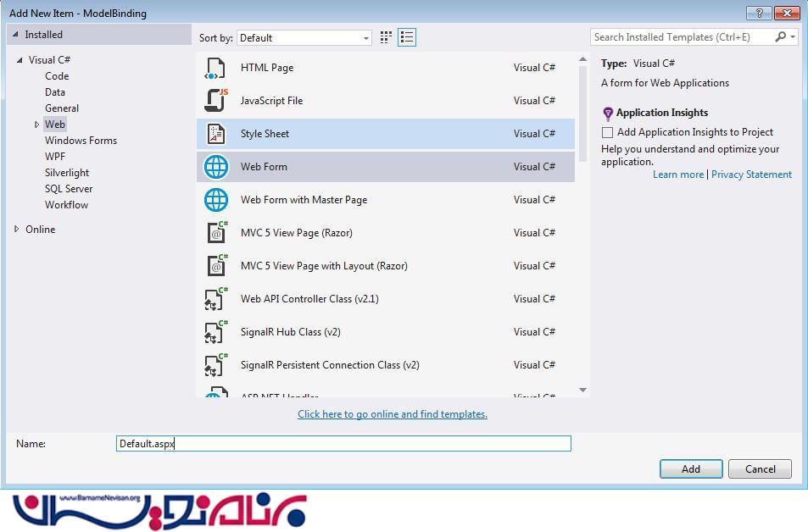Screen dimensions: 808x532
Task: Switch to list details view
Action: (x=407, y=37)
